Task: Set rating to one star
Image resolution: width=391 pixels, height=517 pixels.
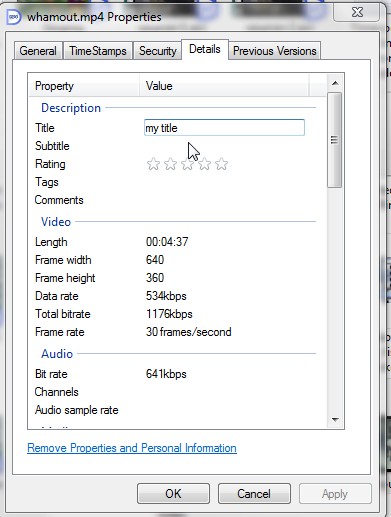Action: pos(153,164)
